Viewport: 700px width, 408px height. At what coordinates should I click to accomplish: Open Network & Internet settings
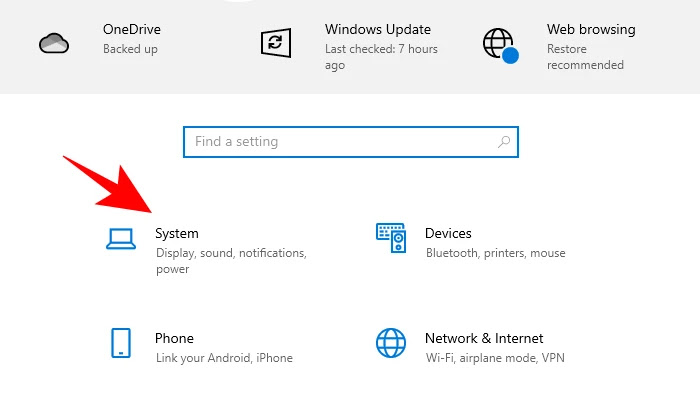pyautogui.click(x=484, y=338)
